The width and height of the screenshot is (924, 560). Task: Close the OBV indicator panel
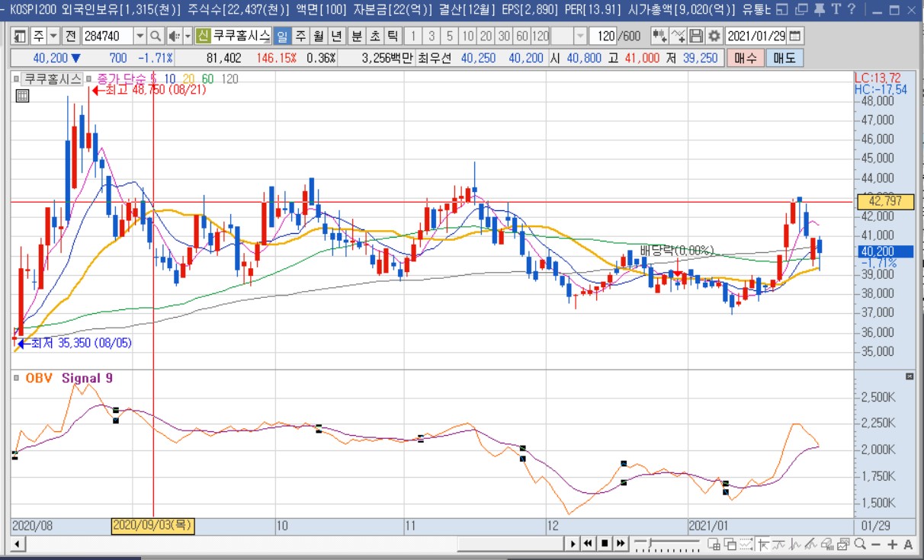[909, 377]
